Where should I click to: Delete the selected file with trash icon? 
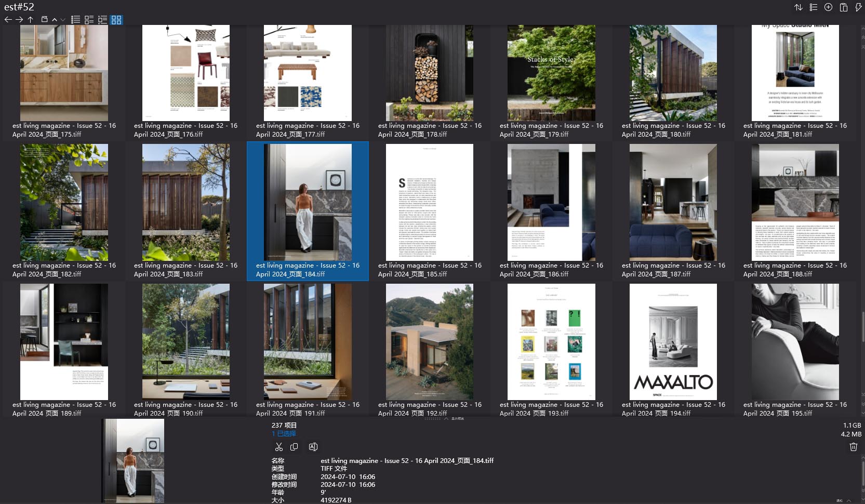pyautogui.click(x=853, y=447)
